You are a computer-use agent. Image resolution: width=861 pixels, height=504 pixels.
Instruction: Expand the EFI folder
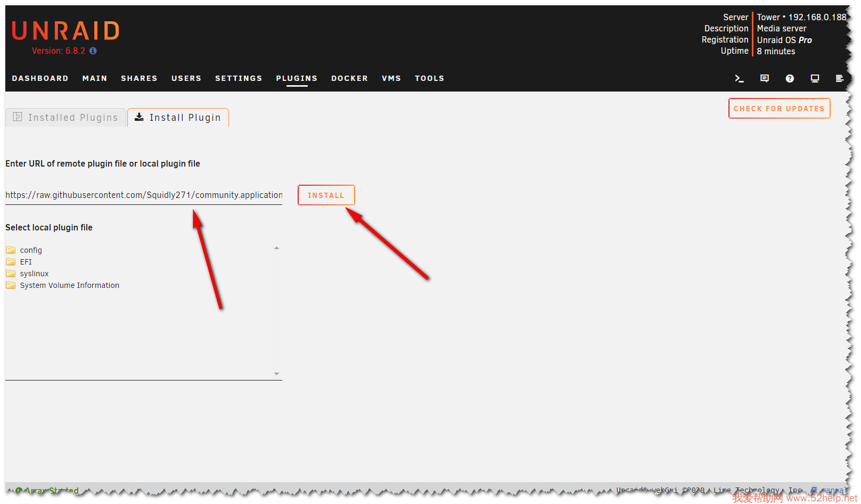click(x=26, y=262)
